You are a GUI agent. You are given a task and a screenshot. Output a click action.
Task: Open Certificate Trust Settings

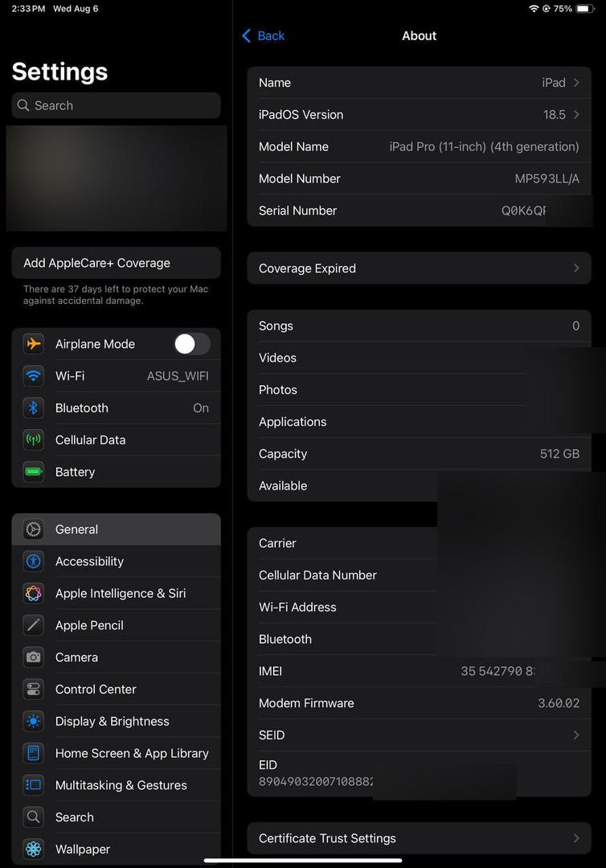click(419, 838)
